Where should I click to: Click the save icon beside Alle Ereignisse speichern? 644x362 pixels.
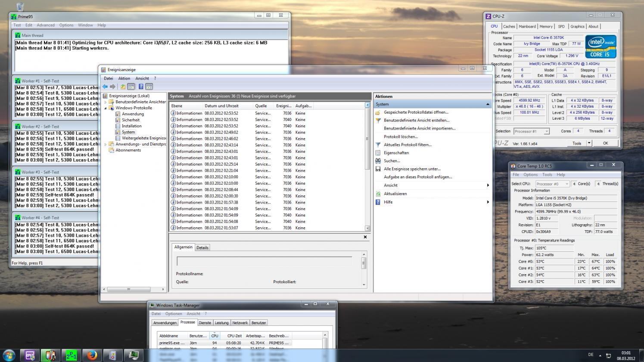coord(378,169)
